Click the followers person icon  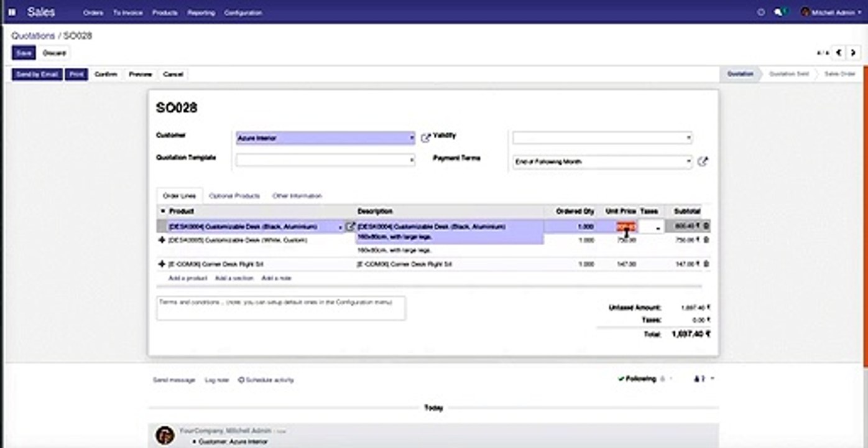coord(697,378)
